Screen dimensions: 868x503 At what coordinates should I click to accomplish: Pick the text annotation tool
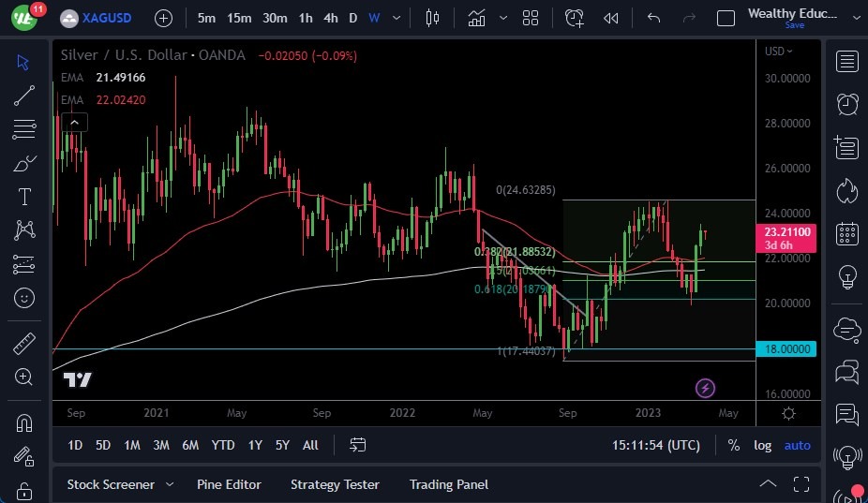(24, 197)
